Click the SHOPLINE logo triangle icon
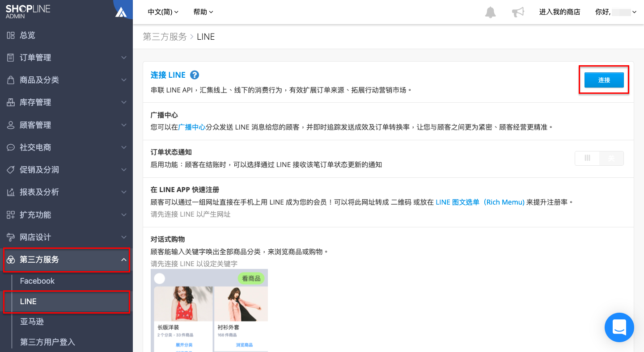This screenshot has height=352, width=644. tap(121, 12)
